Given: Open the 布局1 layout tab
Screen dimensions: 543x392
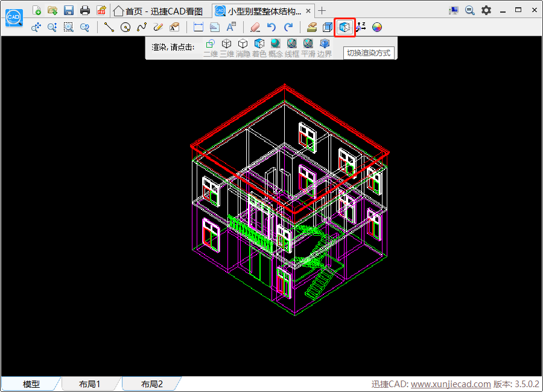Looking at the screenshot, I should click(89, 384).
